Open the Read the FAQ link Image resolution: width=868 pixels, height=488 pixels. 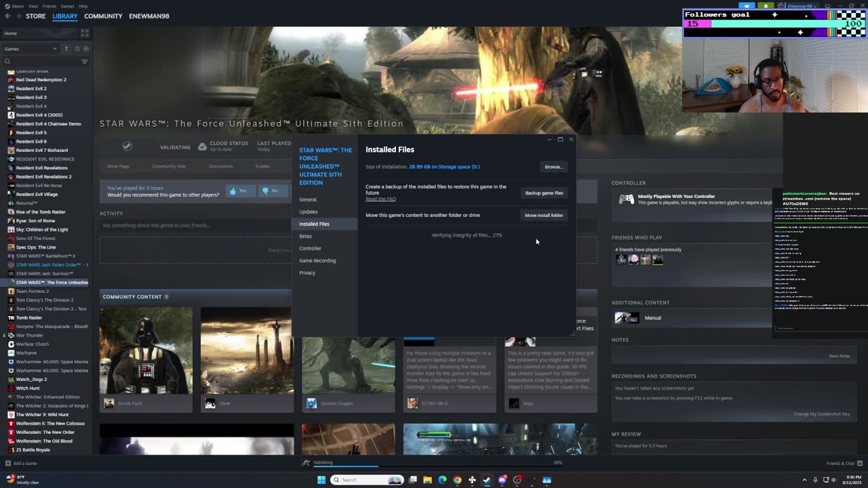point(380,199)
